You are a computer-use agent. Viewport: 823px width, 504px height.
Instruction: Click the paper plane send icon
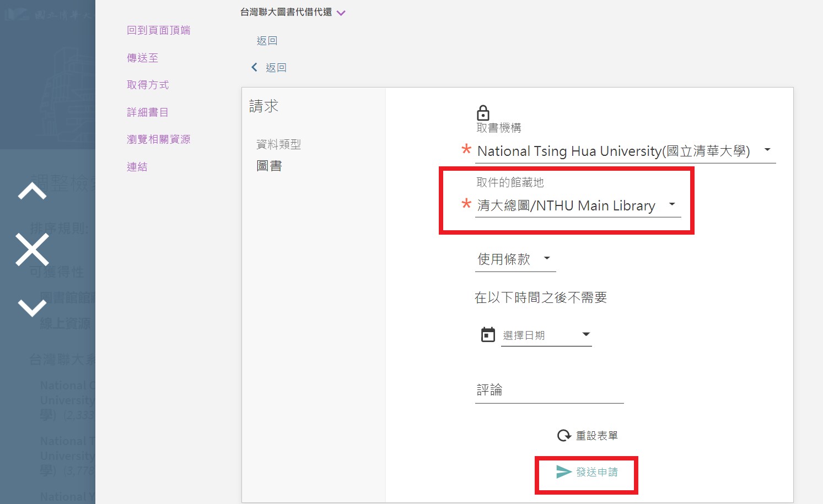coord(563,472)
